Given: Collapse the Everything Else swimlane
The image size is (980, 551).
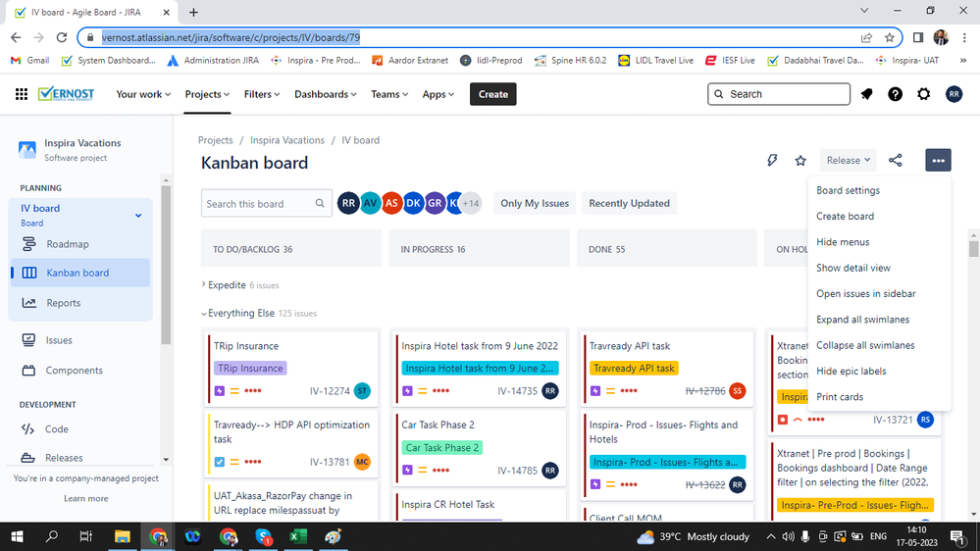Looking at the screenshot, I should point(204,314).
